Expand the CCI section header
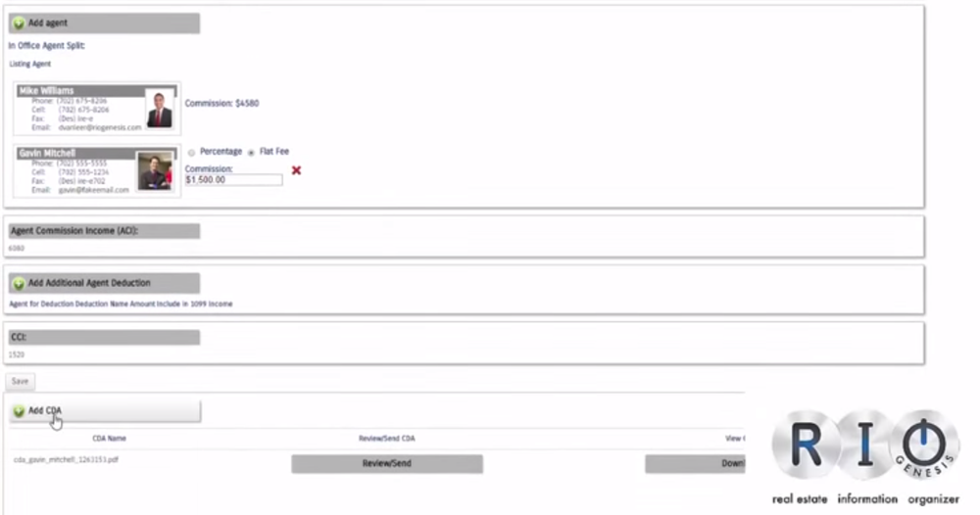This screenshot has width=980, height=515. coord(104,337)
